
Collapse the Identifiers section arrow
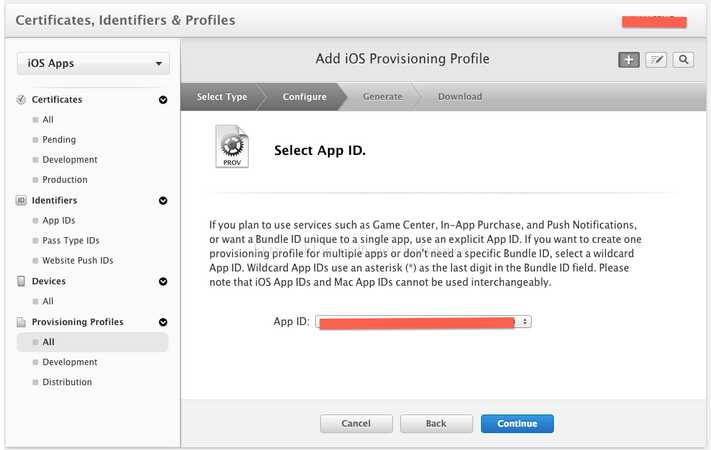click(x=163, y=201)
